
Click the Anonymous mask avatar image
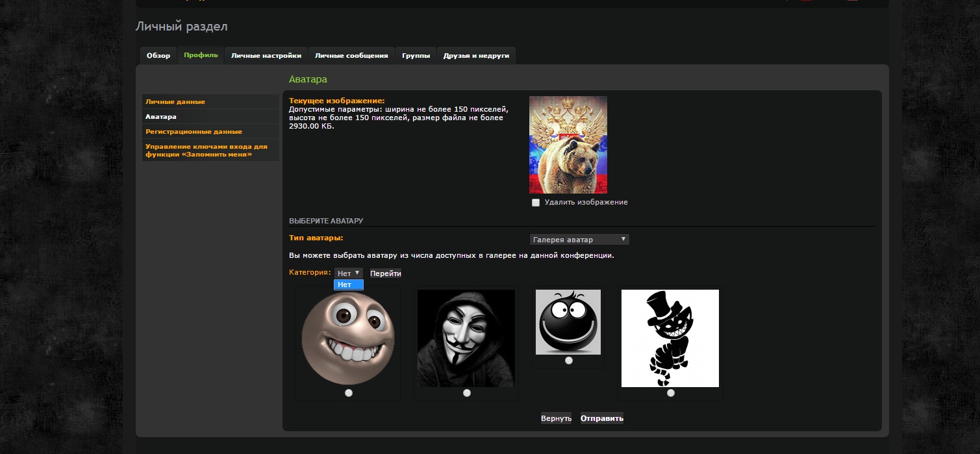click(466, 338)
